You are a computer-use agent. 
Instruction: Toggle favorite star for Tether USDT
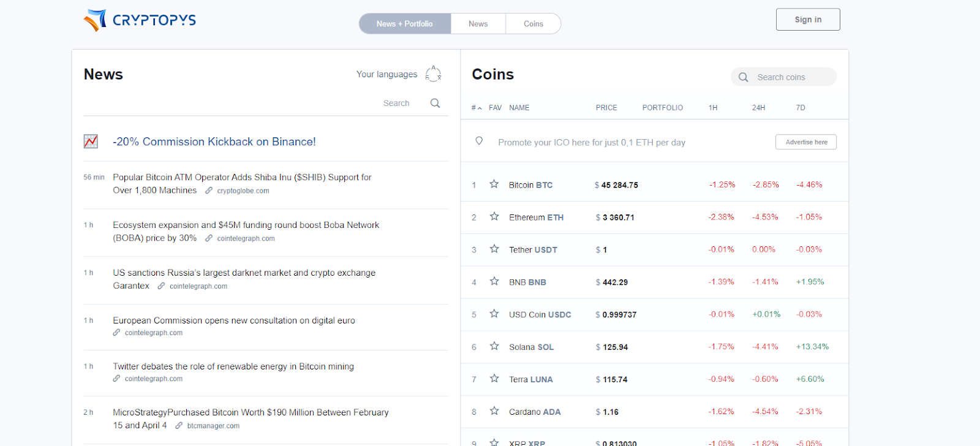pyautogui.click(x=494, y=249)
